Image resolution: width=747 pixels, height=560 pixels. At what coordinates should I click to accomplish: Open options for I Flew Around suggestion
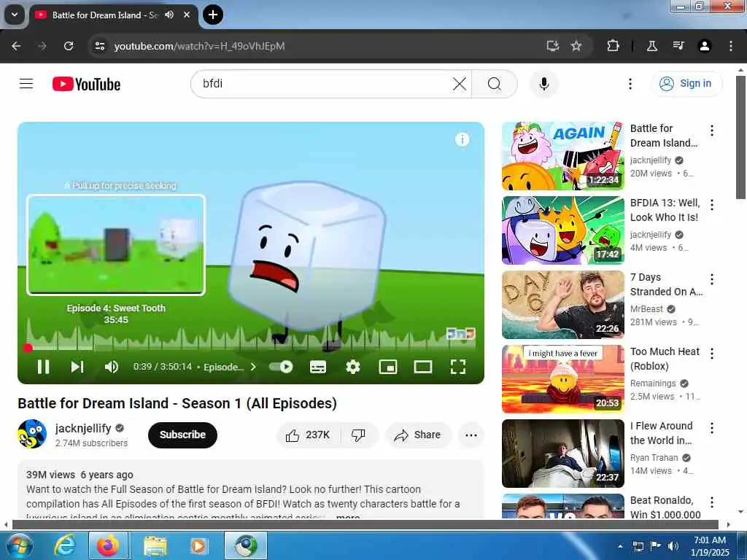coord(712,427)
